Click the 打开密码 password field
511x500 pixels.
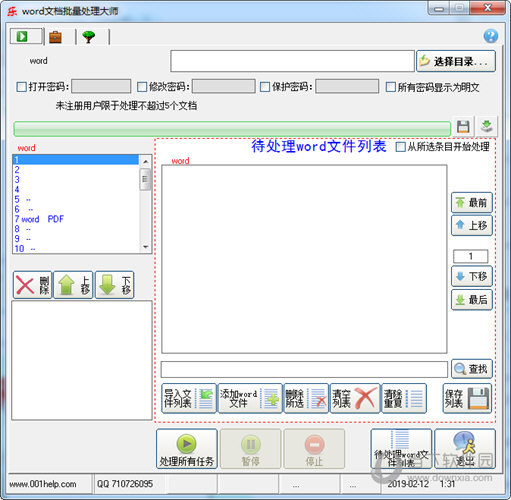click(x=101, y=86)
